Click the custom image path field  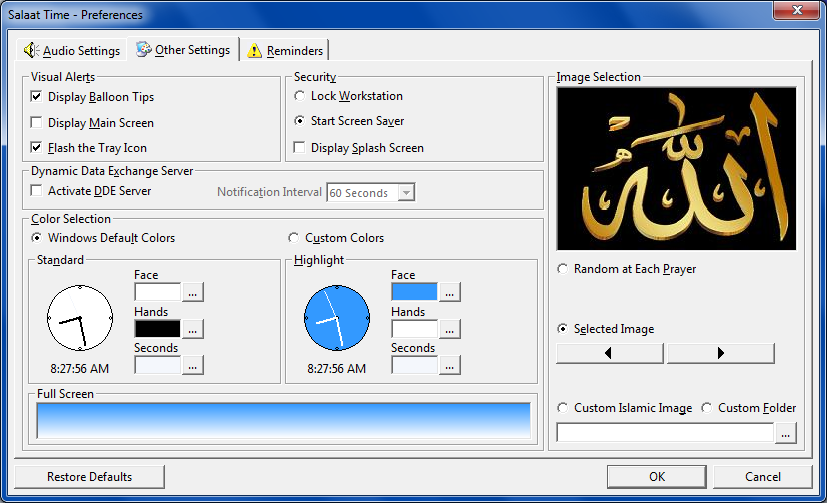(665, 433)
